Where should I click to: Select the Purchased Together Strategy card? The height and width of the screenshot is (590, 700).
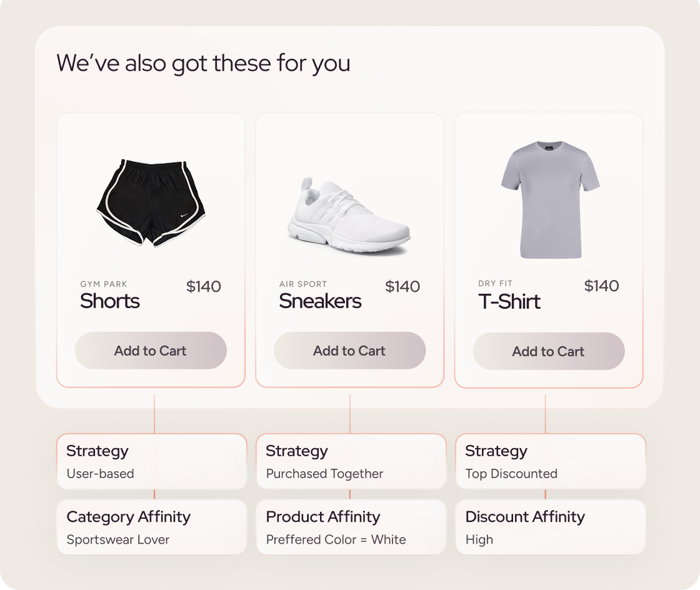[351, 461]
